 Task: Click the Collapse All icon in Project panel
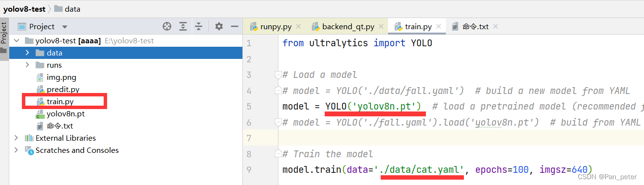[199, 26]
